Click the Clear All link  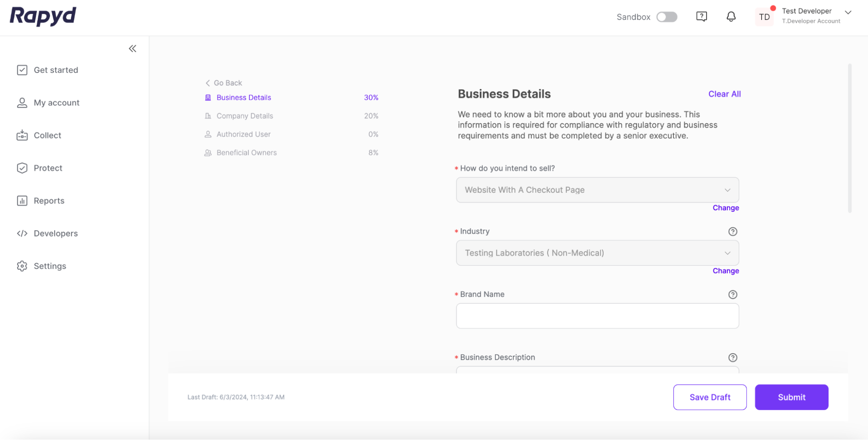[x=724, y=94]
